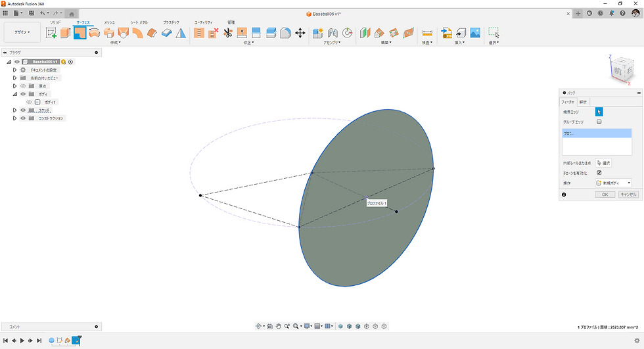Viewport: 644px width, 349px height.
Task: Switch to the Utilities tab
Action: point(203,22)
